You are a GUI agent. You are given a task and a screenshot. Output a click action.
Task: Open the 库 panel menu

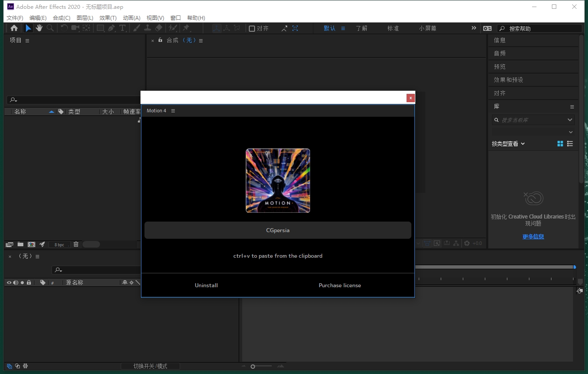pos(572,107)
